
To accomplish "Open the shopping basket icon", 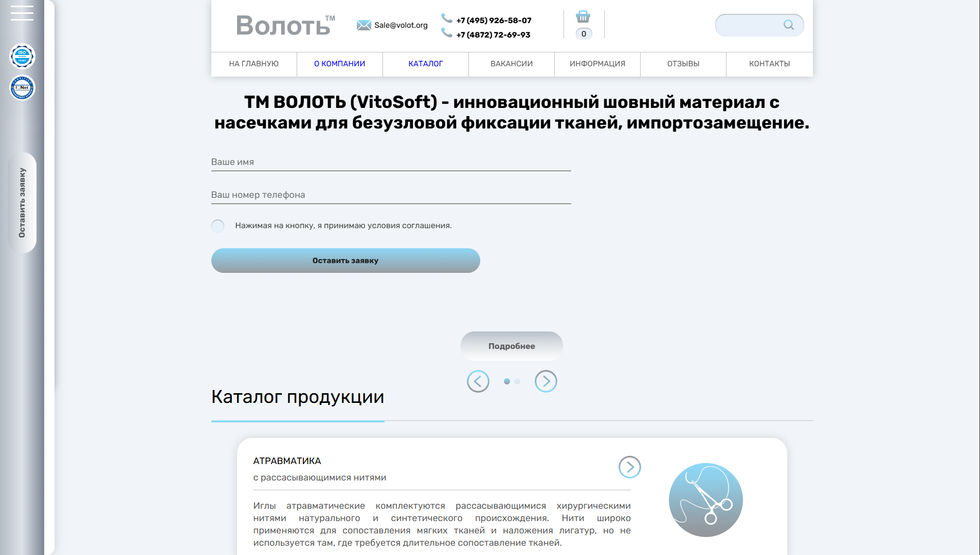I will point(583,16).
